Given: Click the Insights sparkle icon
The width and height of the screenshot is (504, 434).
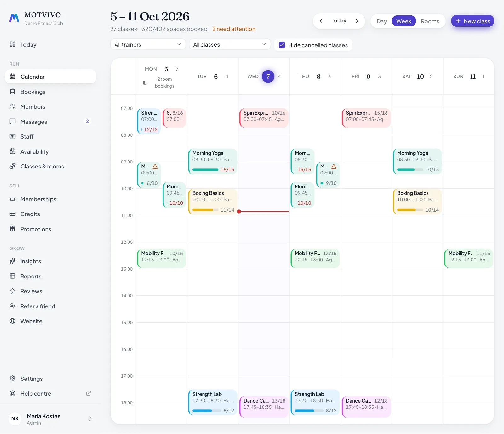Looking at the screenshot, I should click(x=13, y=261).
